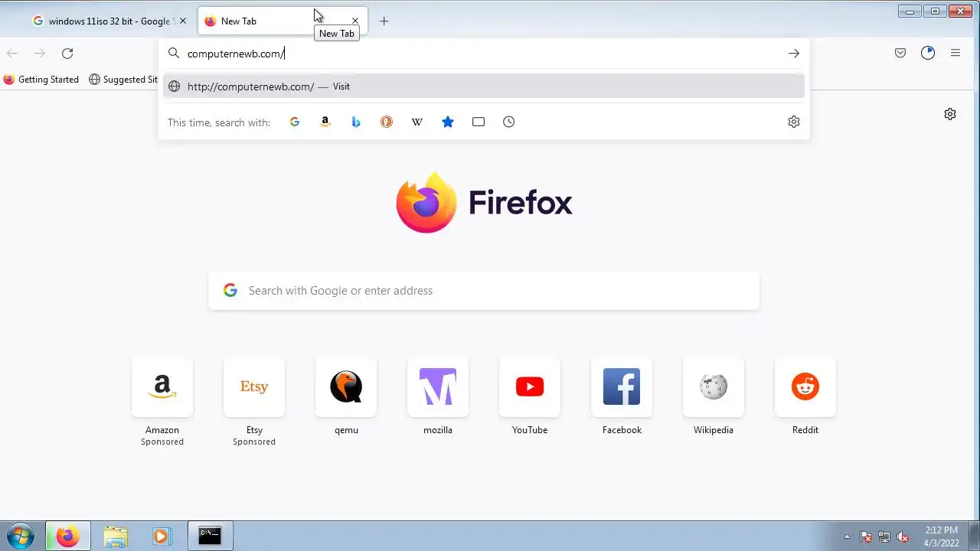Search open tabs using the tab icon
Screen dimensions: 980x551
tap(479, 122)
